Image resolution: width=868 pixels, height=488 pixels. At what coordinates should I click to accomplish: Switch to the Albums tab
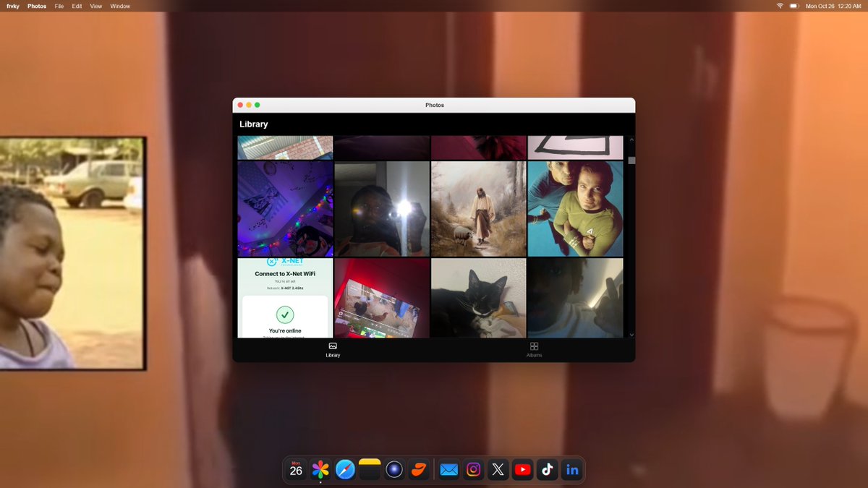(x=534, y=350)
